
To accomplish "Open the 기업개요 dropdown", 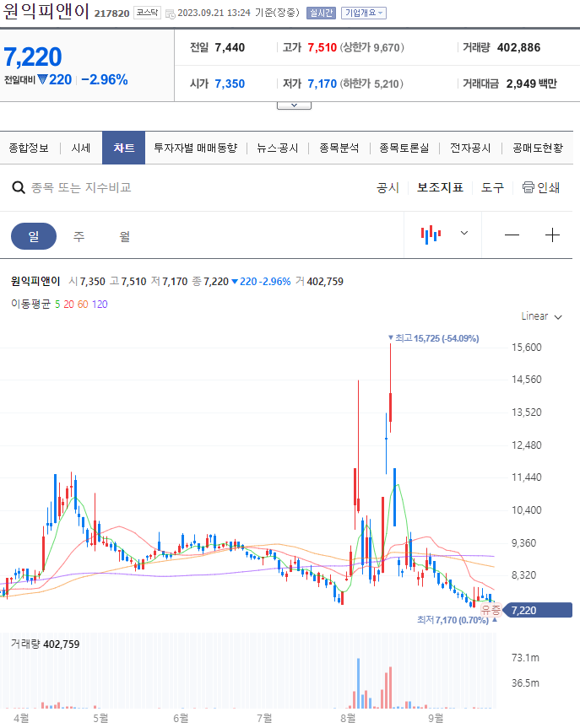I will click(x=363, y=13).
